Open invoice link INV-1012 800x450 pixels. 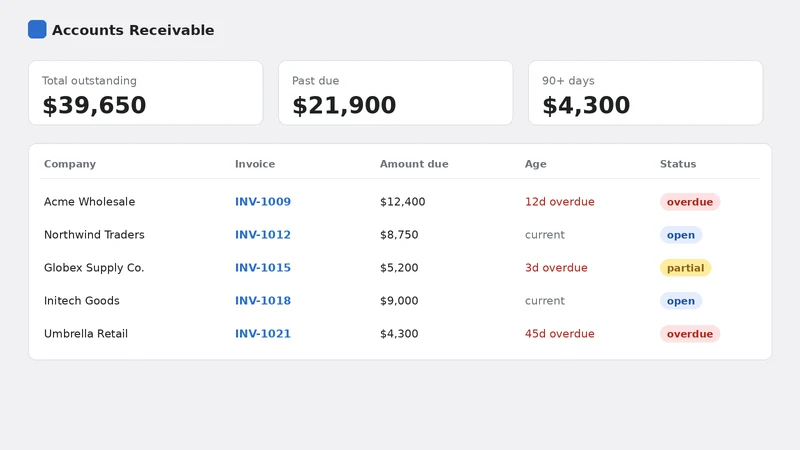263,235
